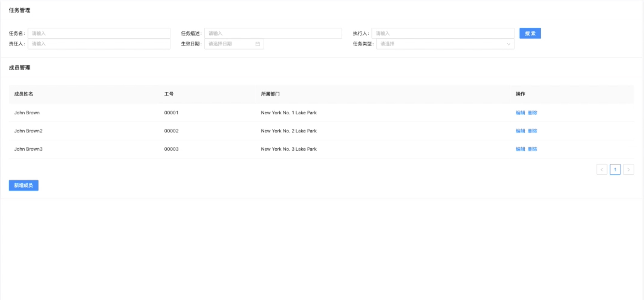Viewport: 644px width, 300px height.
Task: Click the 工号 column header
Action: [x=169, y=94]
